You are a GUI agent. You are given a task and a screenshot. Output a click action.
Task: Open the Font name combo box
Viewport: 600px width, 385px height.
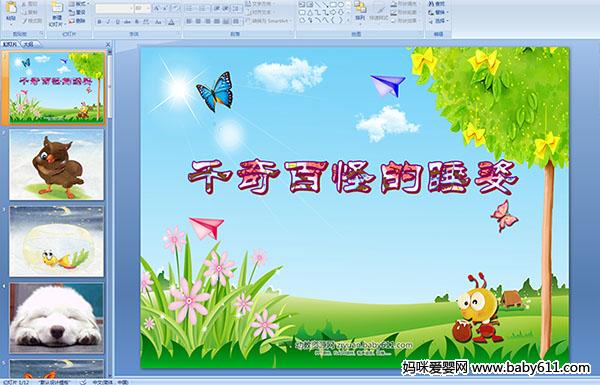coord(114,8)
